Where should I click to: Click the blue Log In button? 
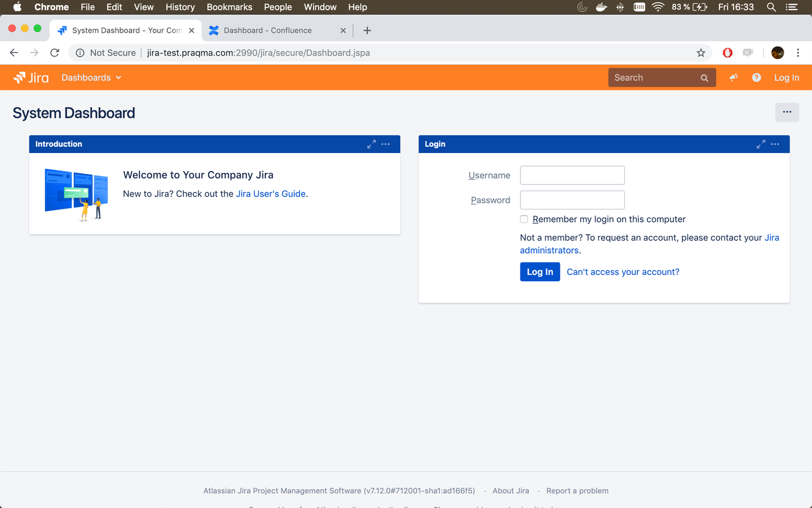540,271
